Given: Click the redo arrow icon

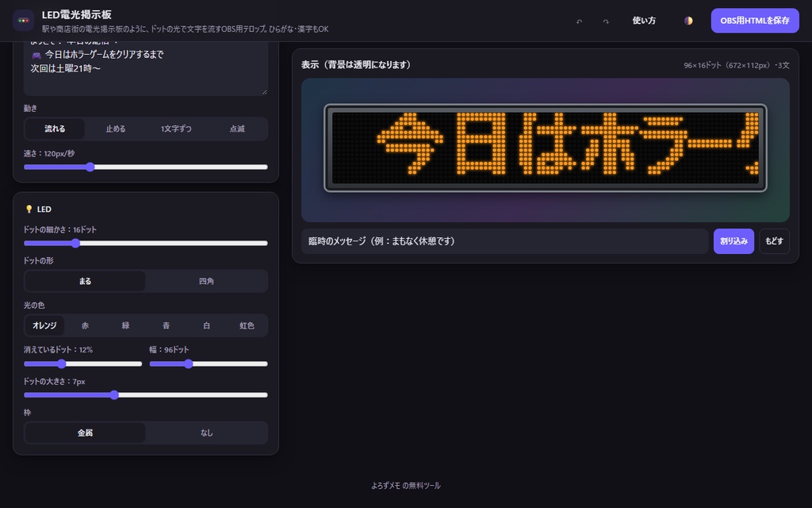Looking at the screenshot, I should [x=606, y=21].
